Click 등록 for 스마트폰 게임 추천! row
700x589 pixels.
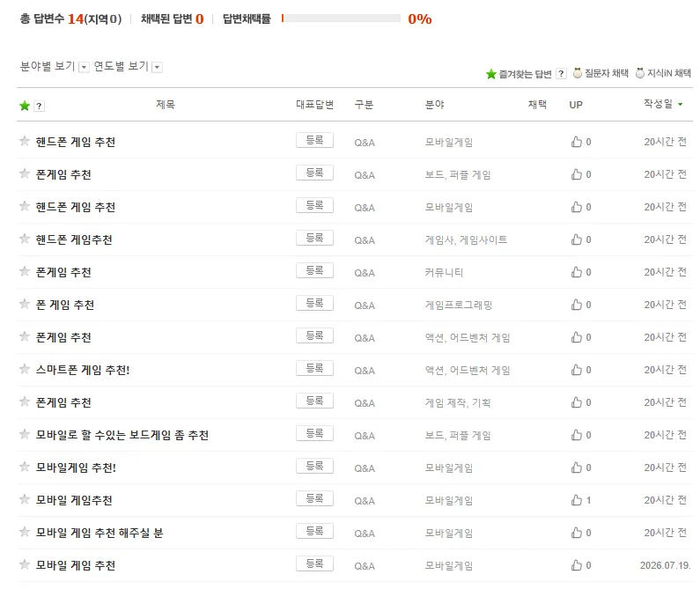(x=314, y=368)
